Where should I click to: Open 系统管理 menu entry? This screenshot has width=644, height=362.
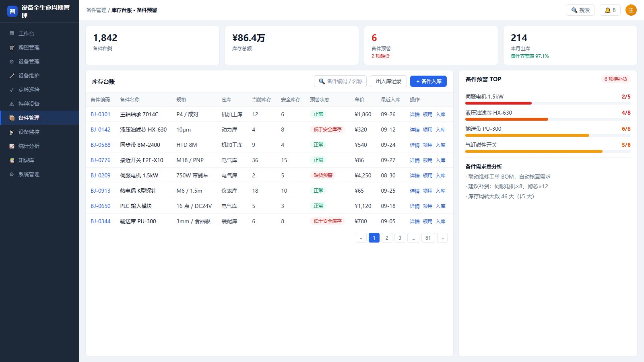point(39,174)
